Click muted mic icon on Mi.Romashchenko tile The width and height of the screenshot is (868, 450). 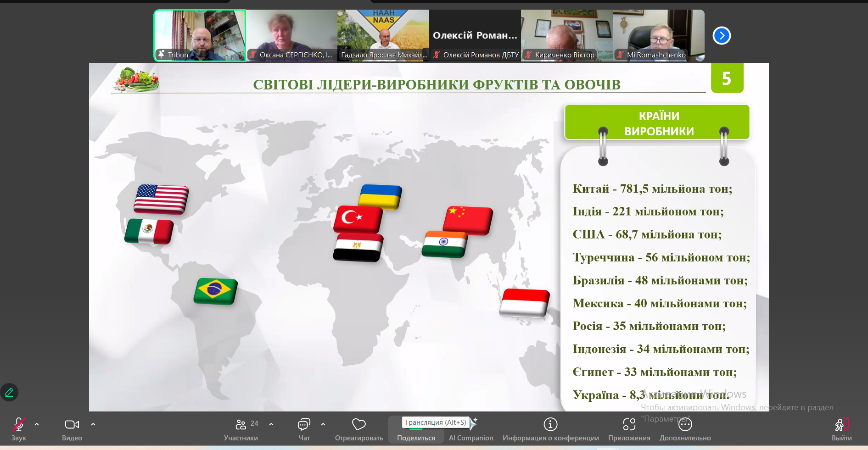[620, 55]
